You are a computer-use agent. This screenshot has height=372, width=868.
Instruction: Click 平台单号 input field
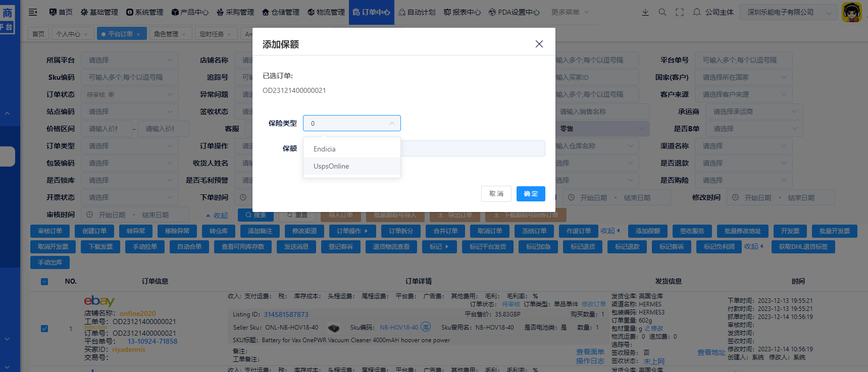click(x=744, y=60)
